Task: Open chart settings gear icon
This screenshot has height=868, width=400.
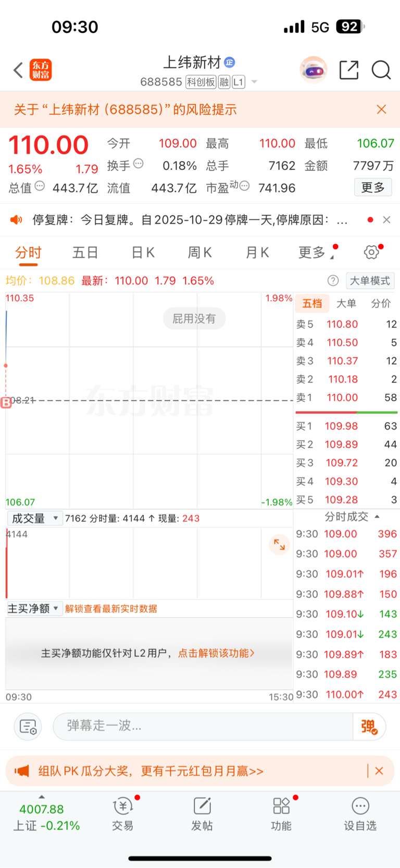Action: 371,253
